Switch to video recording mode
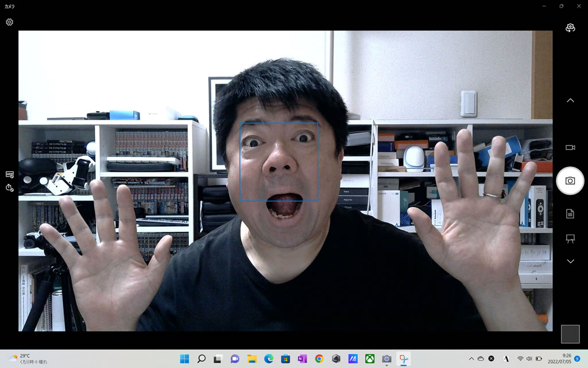Image resolution: width=588 pixels, height=368 pixels. [570, 148]
